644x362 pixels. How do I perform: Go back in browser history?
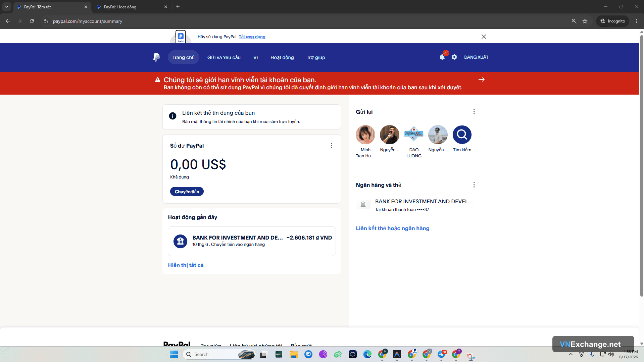click(8, 21)
